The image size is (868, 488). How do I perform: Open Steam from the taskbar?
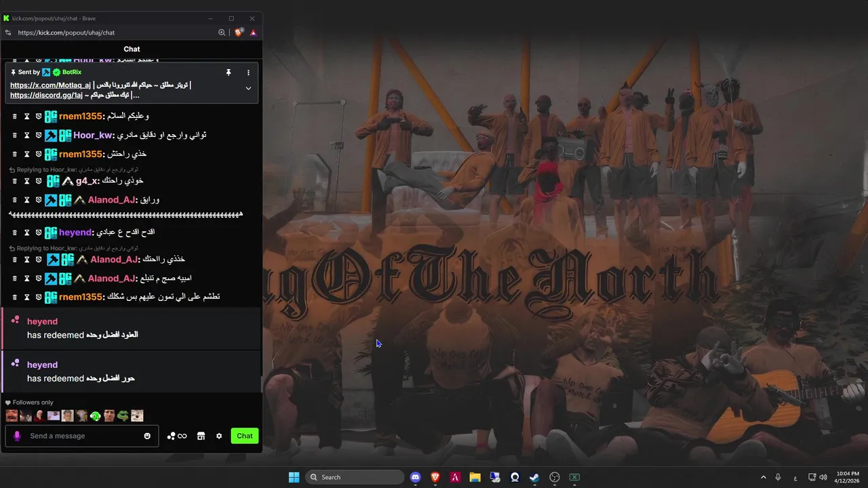534,477
